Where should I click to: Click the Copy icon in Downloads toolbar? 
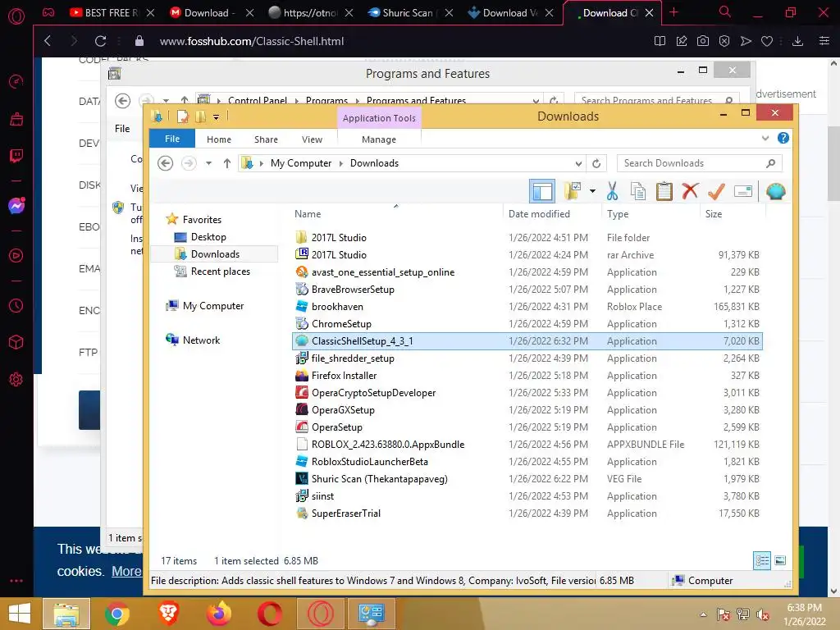coord(637,191)
